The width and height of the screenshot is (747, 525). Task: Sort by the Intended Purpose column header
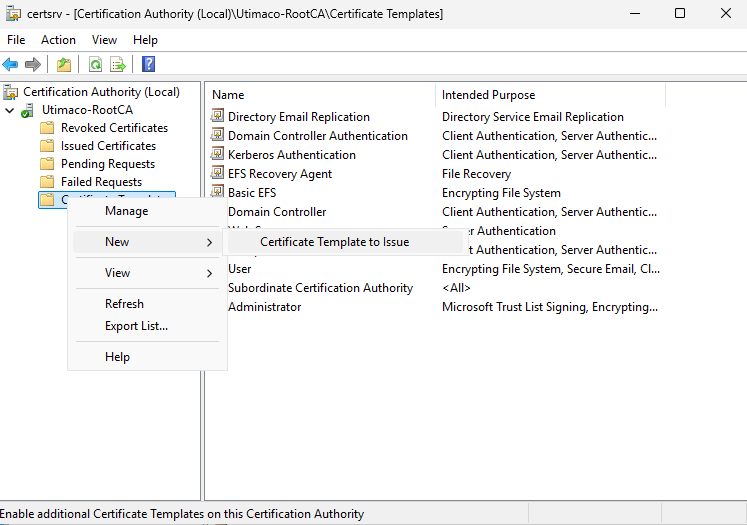pos(488,95)
